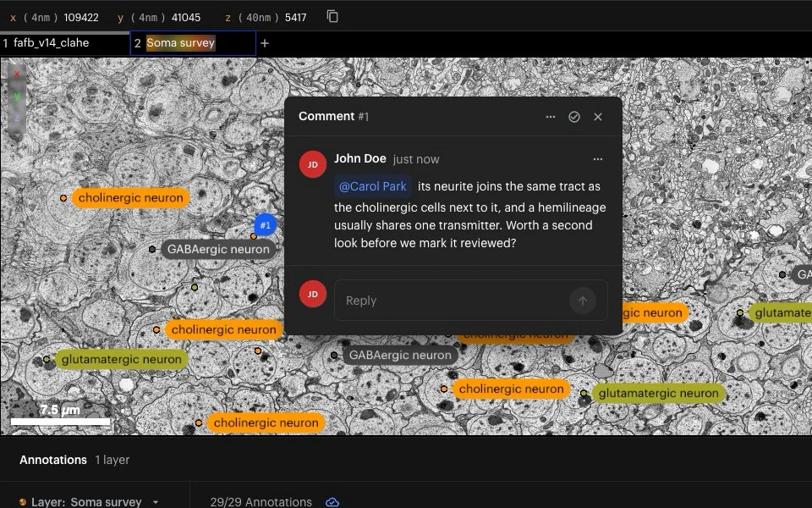
Task: Click the '1 layer' count text
Action: pyautogui.click(x=112, y=460)
